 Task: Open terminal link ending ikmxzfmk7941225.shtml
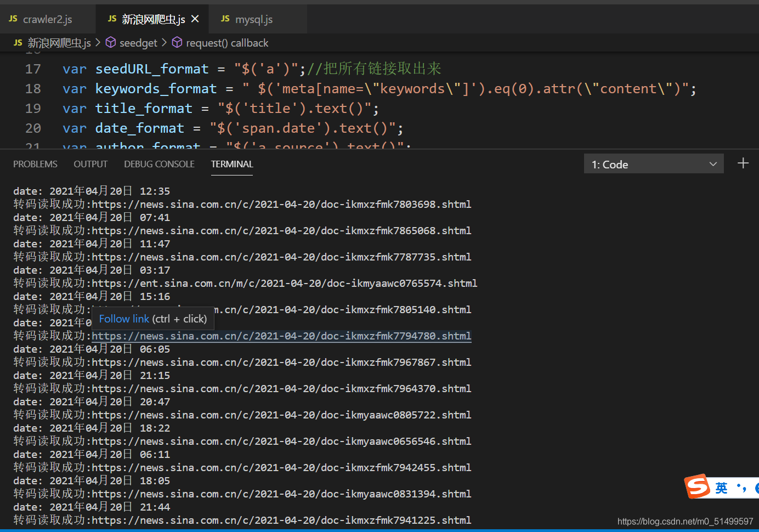tap(281, 520)
